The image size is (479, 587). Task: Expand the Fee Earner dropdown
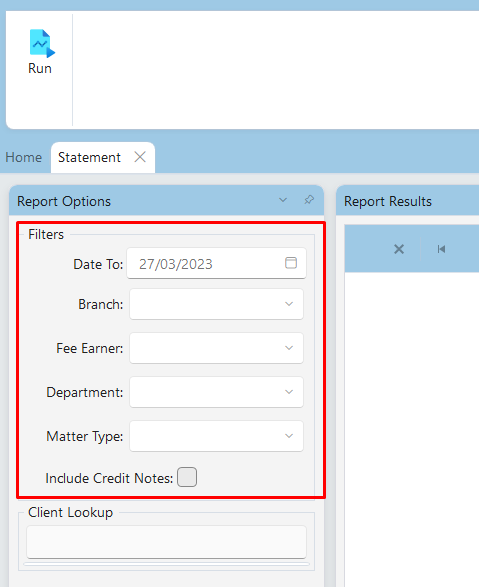tap(216, 348)
